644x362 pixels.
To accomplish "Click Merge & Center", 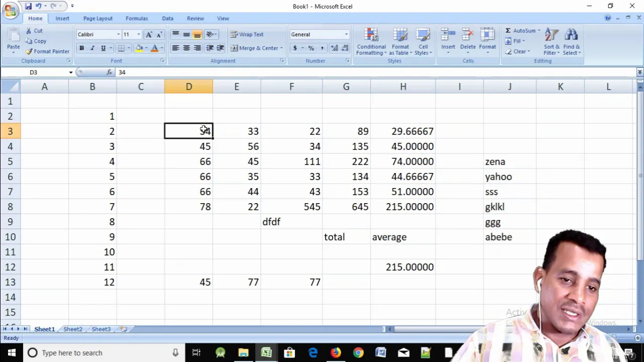I will pos(255,48).
